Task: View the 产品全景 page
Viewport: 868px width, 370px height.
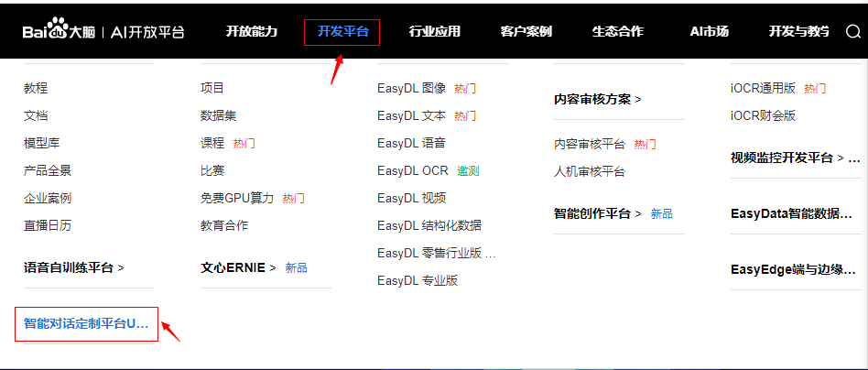Action: tap(48, 170)
